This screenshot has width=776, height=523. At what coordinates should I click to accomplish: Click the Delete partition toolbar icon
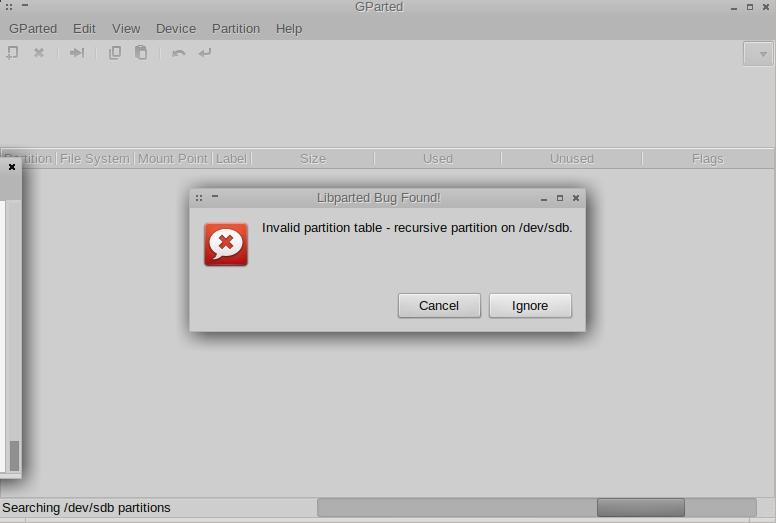[39, 52]
